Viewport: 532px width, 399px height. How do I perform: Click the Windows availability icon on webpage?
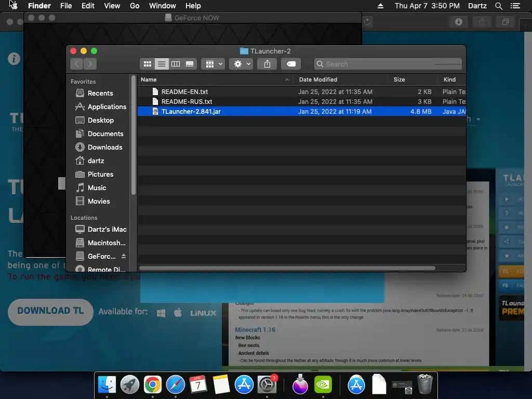[x=161, y=313]
